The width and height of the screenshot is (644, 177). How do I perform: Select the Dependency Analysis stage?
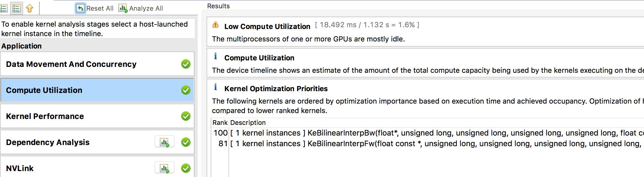(x=48, y=142)
